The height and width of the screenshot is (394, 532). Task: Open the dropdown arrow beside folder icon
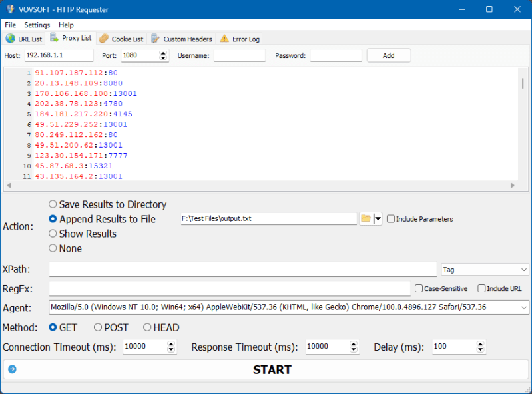click(378, 218)
